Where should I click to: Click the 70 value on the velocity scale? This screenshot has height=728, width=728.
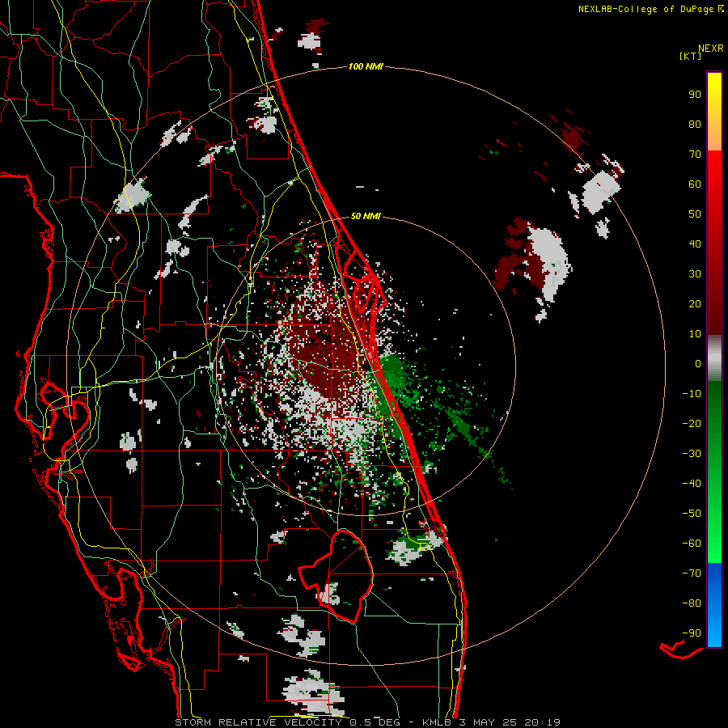pos(695,154)
